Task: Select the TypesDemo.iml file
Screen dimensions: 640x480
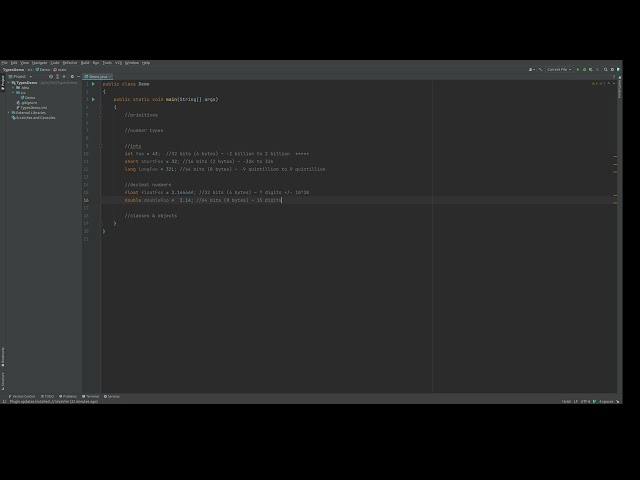Action: (x=32, y=108)
